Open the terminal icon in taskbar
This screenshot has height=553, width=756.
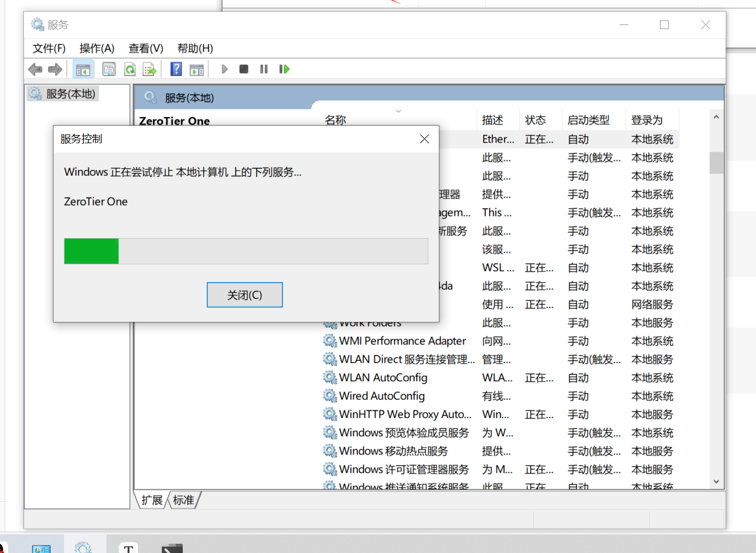172,548
